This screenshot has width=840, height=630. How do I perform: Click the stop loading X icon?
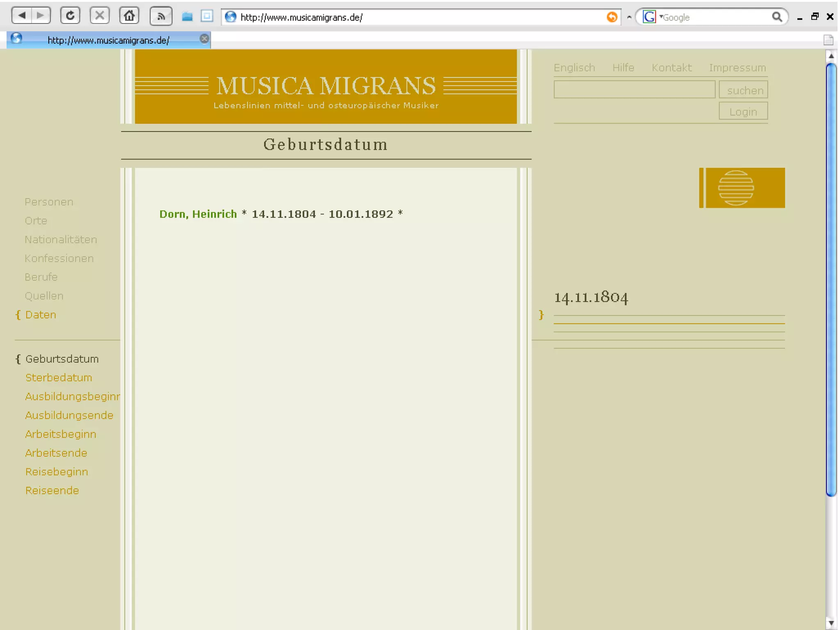click(100, 16)
